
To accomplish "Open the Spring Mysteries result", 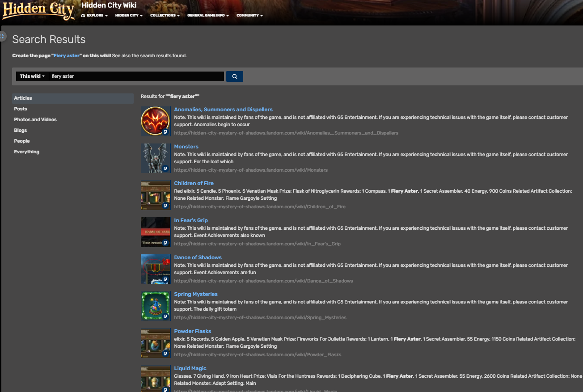I will (x=196, y=294).
